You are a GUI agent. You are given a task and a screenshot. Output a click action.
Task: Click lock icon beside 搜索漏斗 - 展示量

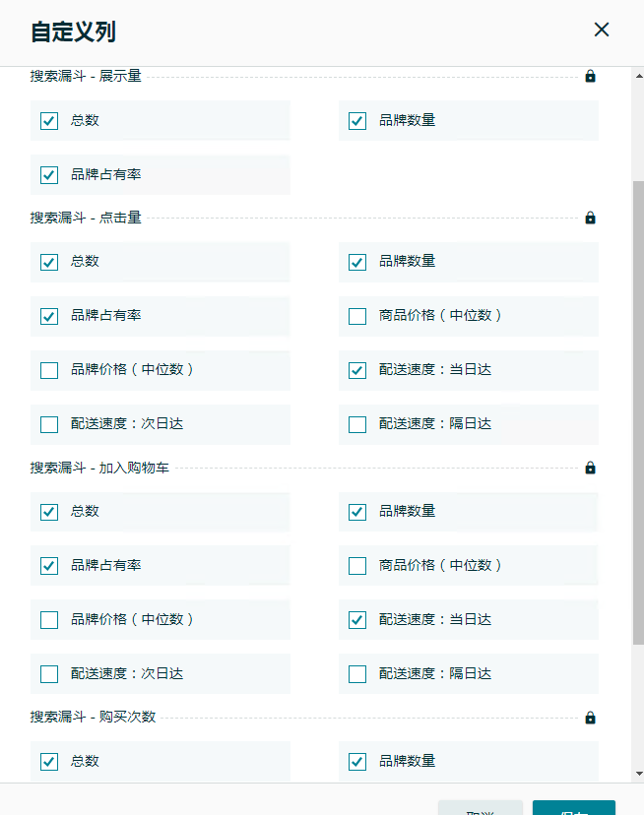590,76
